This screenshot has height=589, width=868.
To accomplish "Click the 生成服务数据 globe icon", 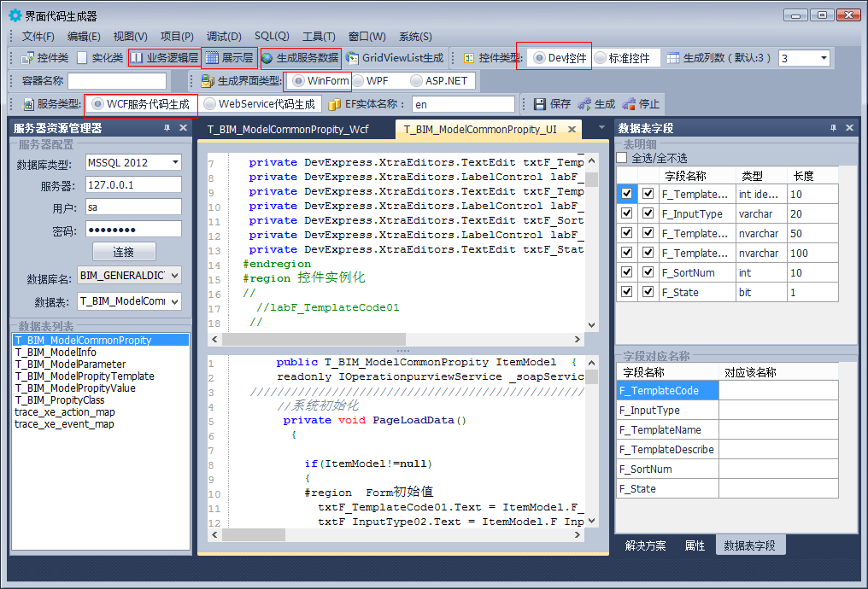I will (267, 58).
